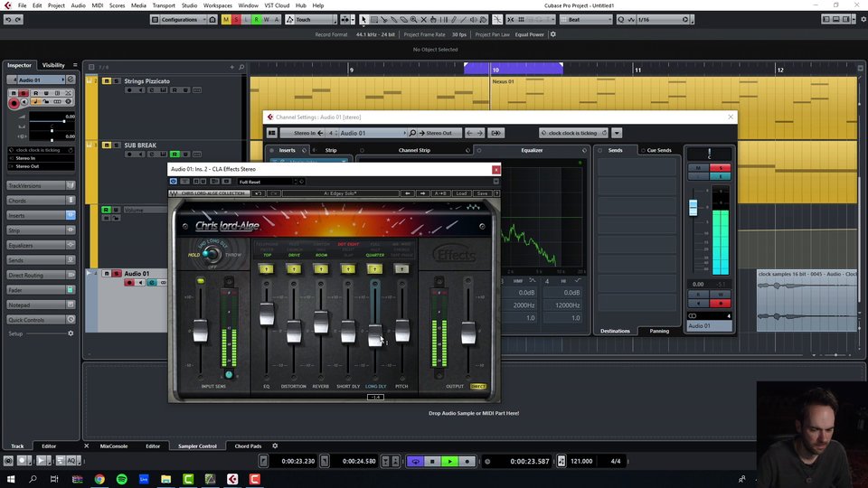Click the Channel Settings volume fader handle

click(693, 208)
